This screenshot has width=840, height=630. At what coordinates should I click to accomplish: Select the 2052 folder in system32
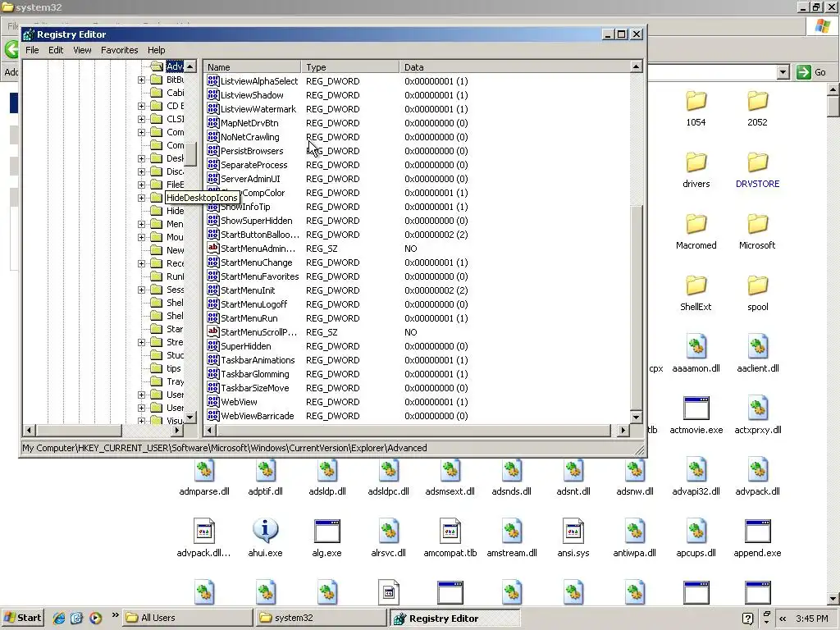(757, 101)
